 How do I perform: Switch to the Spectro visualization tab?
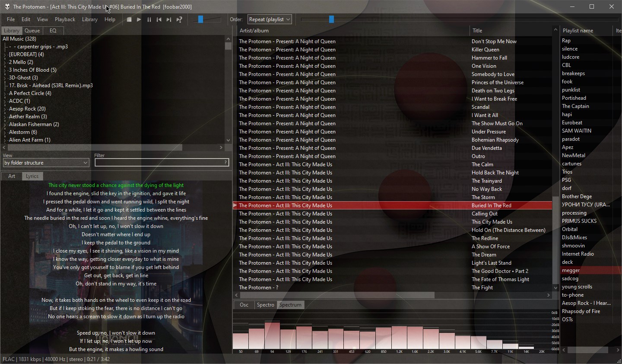point(265,305)
